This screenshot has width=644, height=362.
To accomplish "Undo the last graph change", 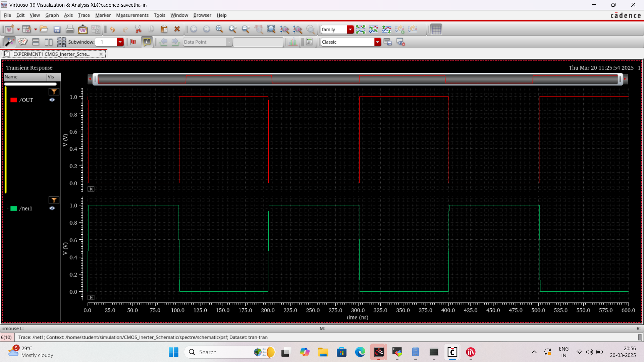I will point(112,29).
